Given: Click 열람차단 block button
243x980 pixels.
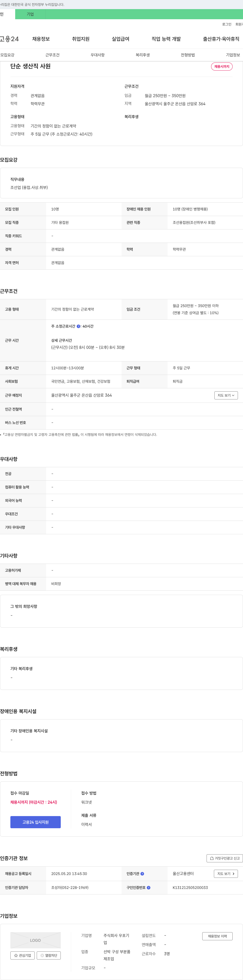Looking at the screenshot, I should tap(49, 955).
